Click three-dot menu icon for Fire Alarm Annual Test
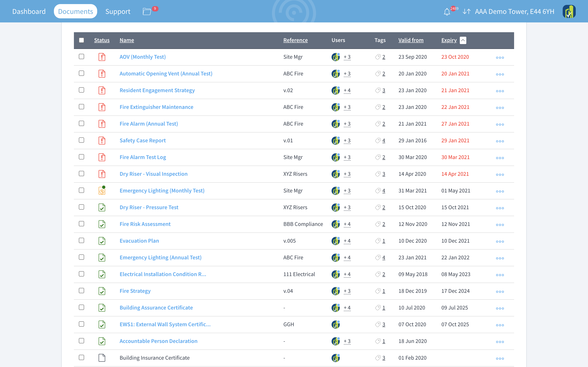This screenshot has width=588, height=367. tap(500, 124)
